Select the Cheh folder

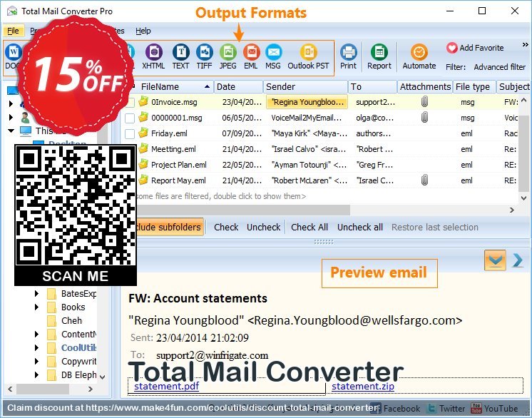tap(71, 320)
